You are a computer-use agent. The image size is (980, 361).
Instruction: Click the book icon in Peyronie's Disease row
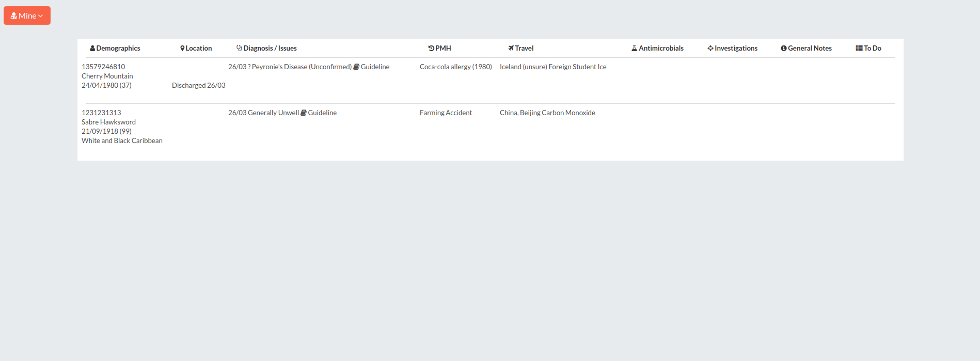pos(356,67)
